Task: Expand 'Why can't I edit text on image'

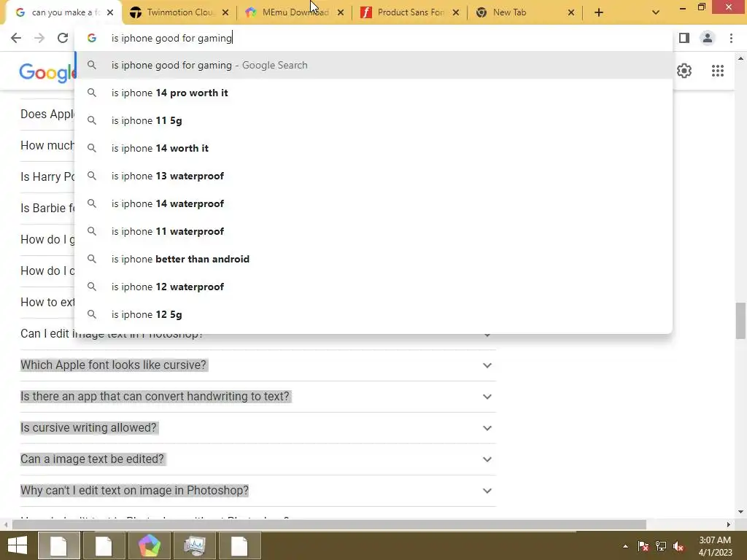Action: click(258, 491)
